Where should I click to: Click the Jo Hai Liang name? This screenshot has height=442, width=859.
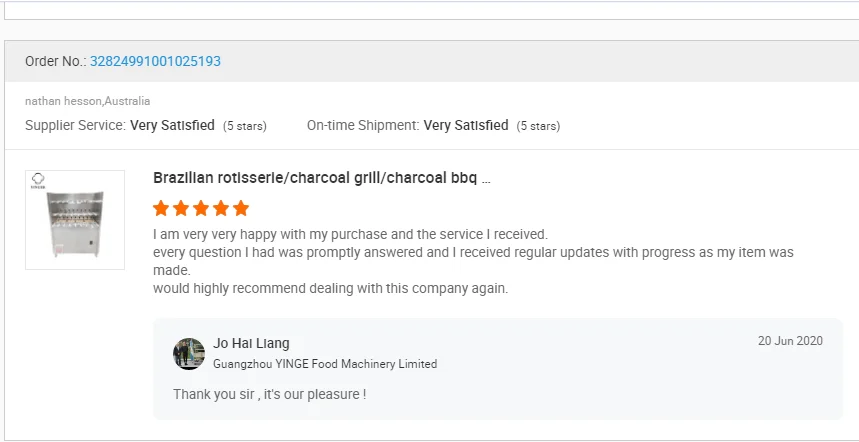(x=251, y=343)
